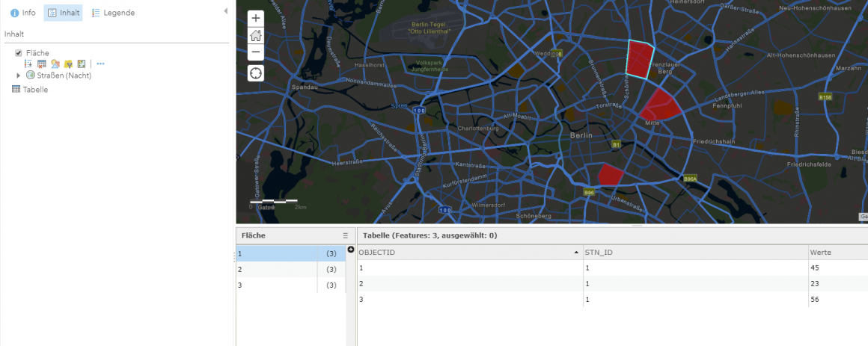
Task: Click OBJECTID cell in Werte 23 row
Action: [x=470, y=283]
